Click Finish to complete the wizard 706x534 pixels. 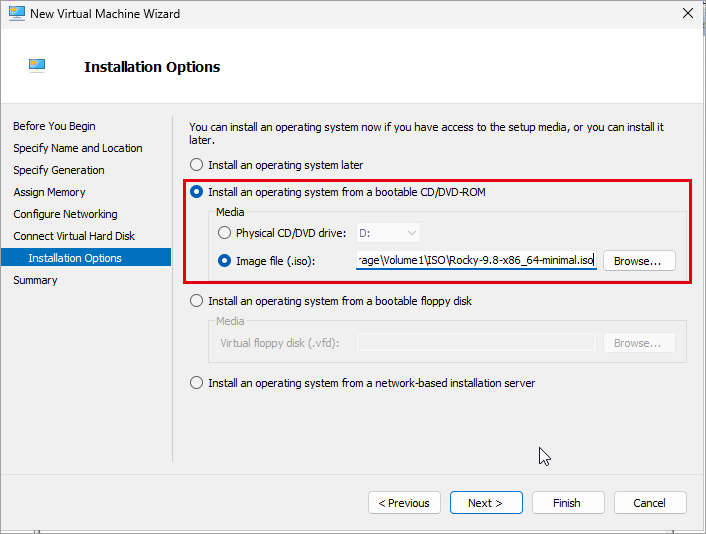(568, 502)
